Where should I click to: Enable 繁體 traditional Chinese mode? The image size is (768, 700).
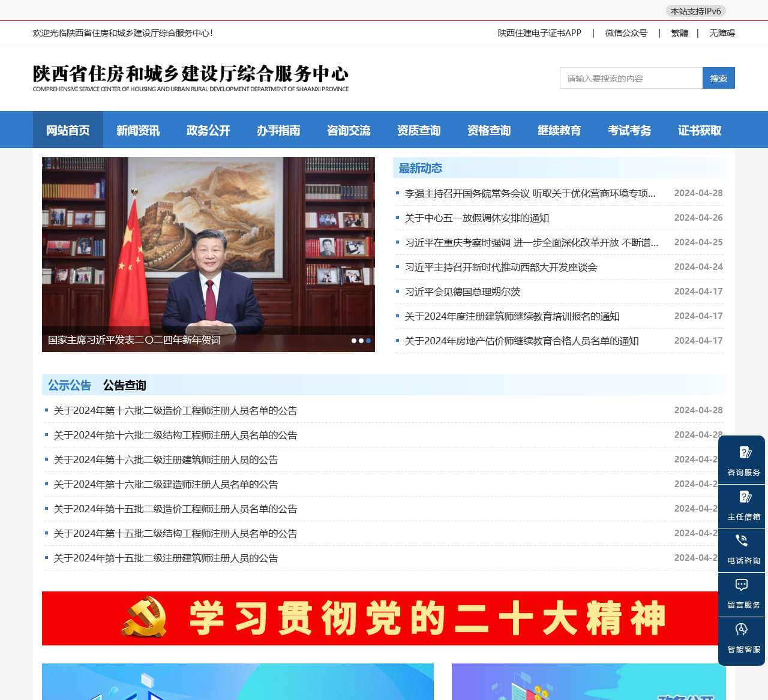(x=679, y=33)
